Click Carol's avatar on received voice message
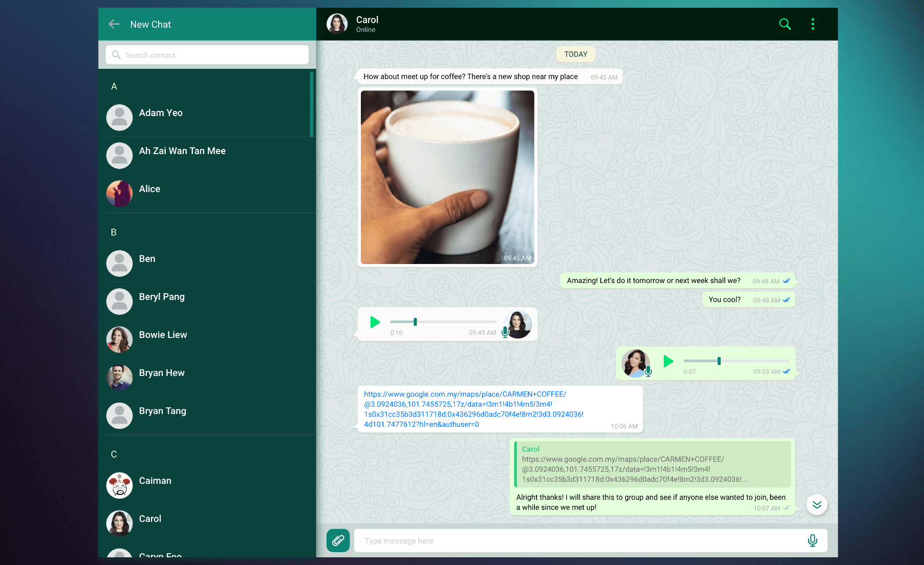 (x=518, y=325)
